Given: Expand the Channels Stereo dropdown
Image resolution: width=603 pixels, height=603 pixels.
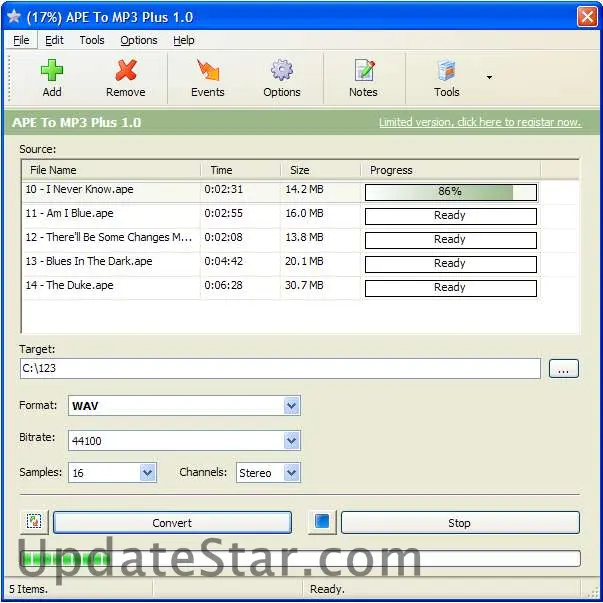Looking at the screenshot, I should [292, 473].
